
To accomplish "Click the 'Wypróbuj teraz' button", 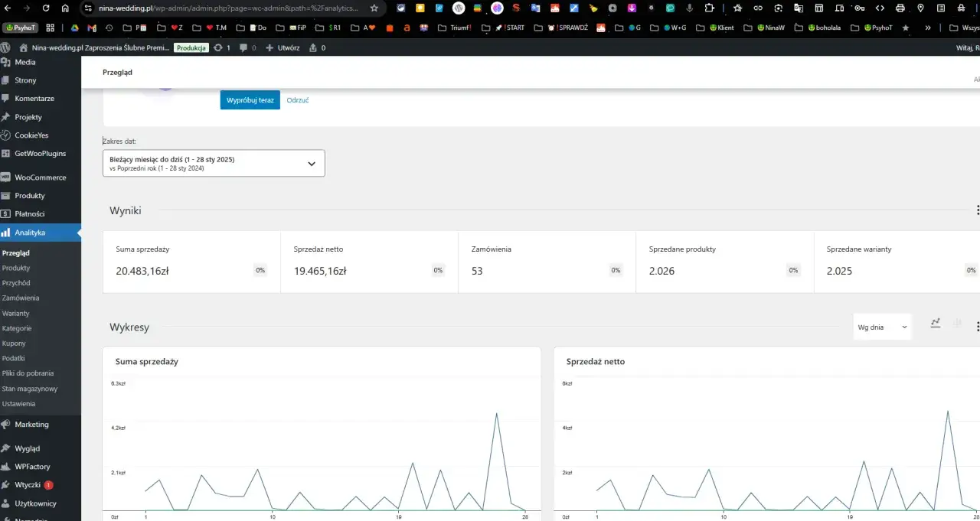I will point(250,100).
